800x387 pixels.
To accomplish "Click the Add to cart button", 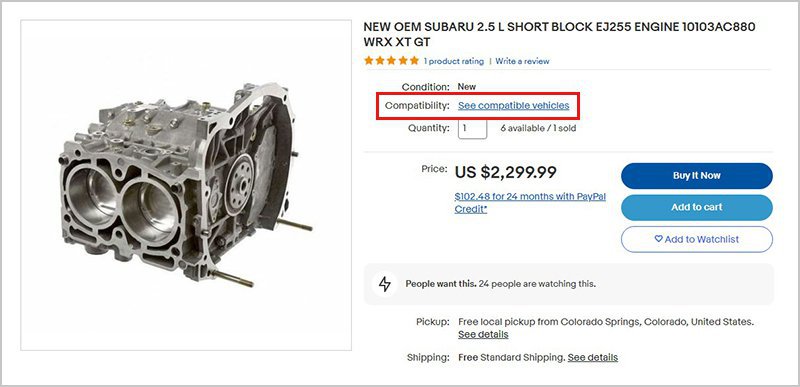I will (696, 207).
